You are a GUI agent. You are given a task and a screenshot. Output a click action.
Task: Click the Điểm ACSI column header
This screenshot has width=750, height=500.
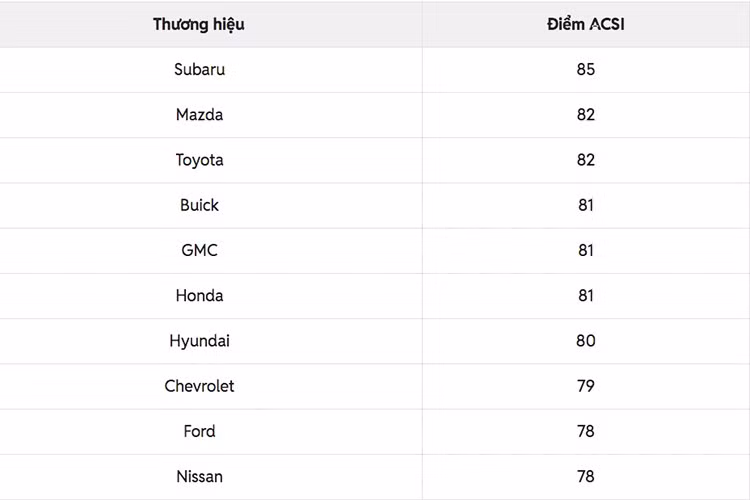[585, 24]
